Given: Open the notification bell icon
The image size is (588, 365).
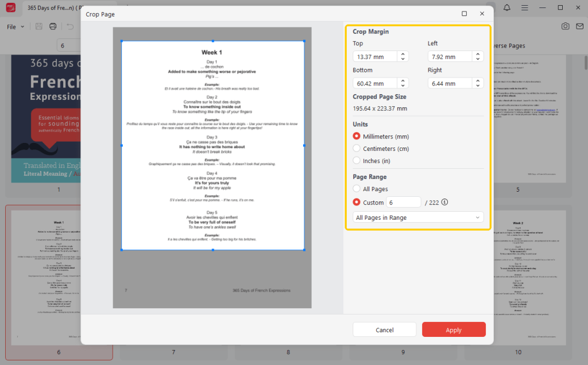Looking at the screenshot, I should point(506,7).
